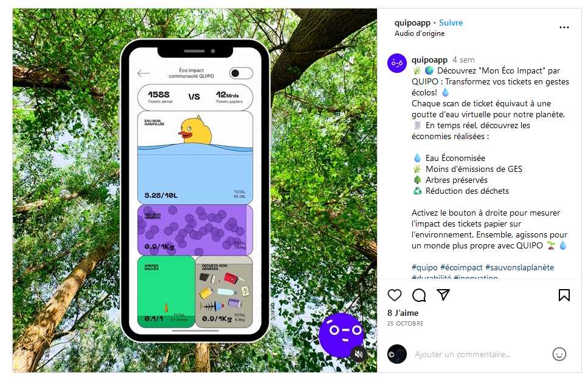Click quipoapp bold username in caption

coord(429,60)
